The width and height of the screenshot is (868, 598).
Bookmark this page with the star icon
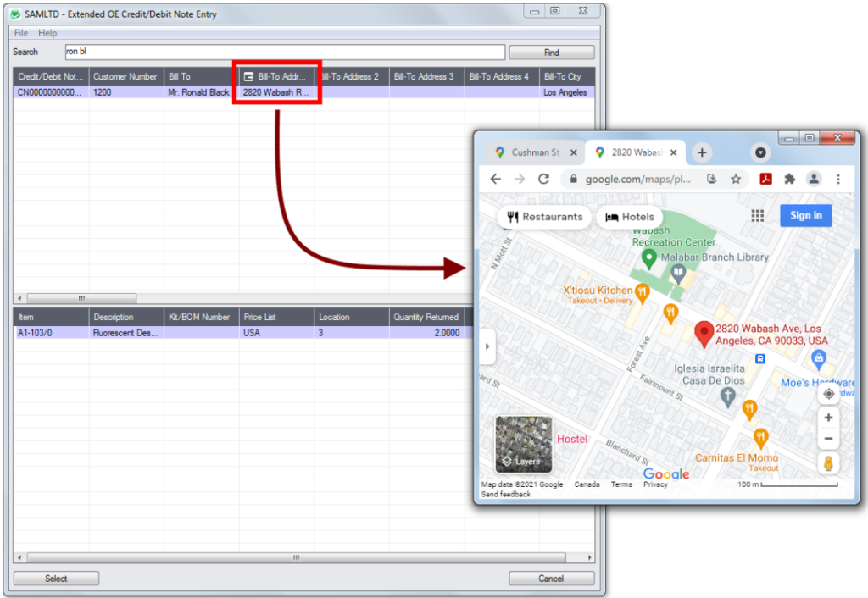pos(736,179)
